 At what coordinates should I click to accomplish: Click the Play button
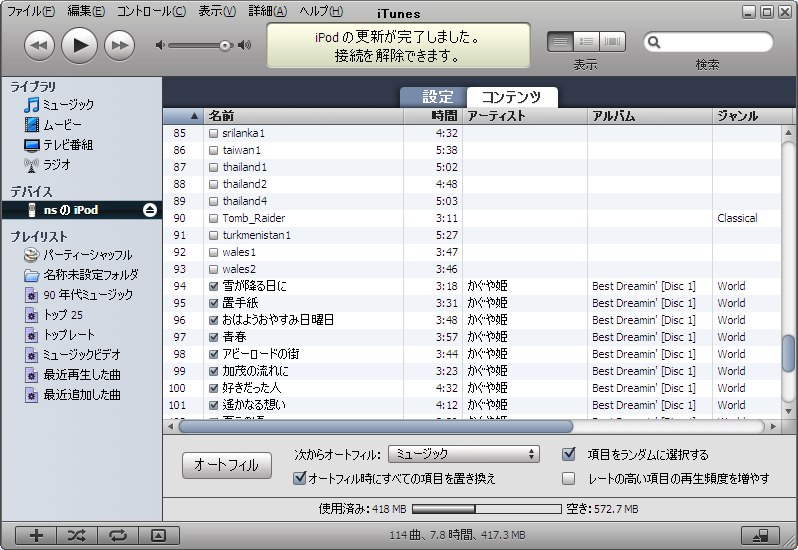(79, 45)
